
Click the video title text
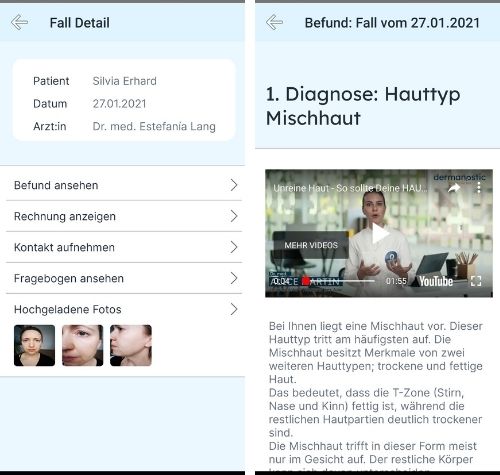click(x=350, y=188)
